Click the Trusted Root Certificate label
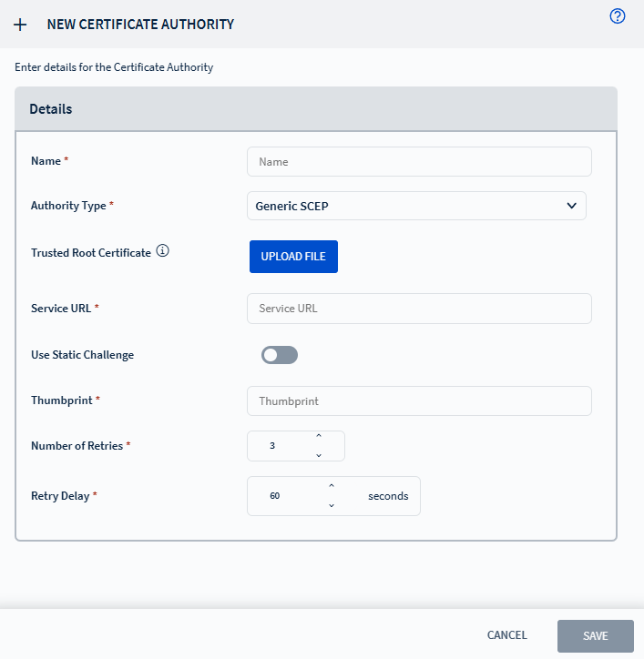Image resolution: width=644 pixels, height=659 pixels. pyautogui.click(x=91, y=253)
